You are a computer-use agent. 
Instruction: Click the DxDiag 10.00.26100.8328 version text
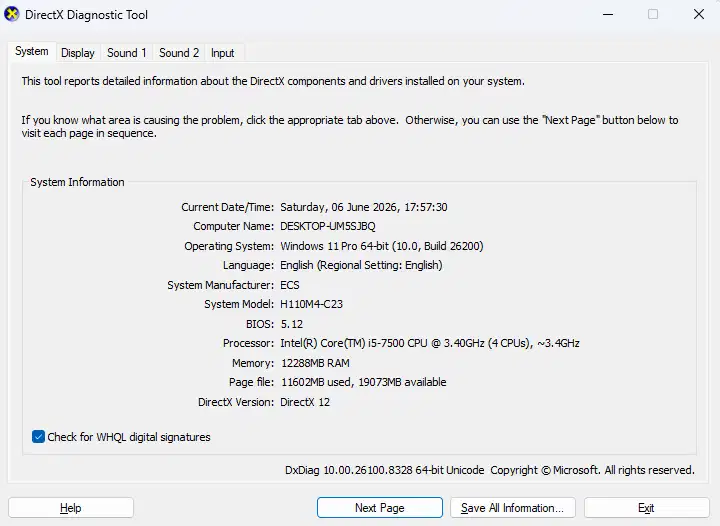385,470
